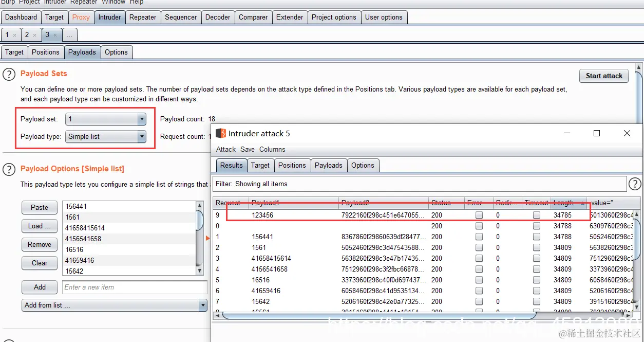The height and width of the screenshot is (342, 644).
Task: Sort results by Payload2 column header
Action: pyautogui.click(x=384, y=203)
